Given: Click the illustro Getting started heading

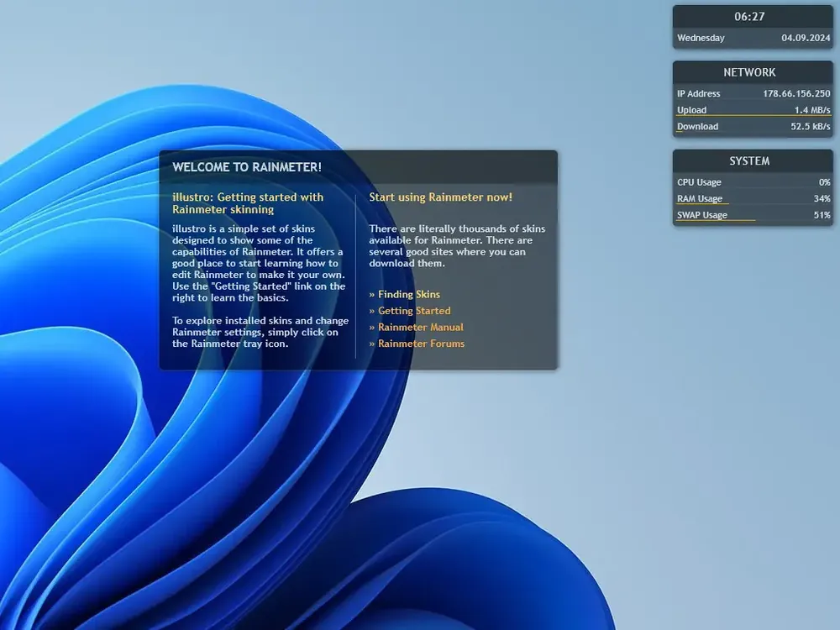Looking at the screenshot, I should [248, 203].
